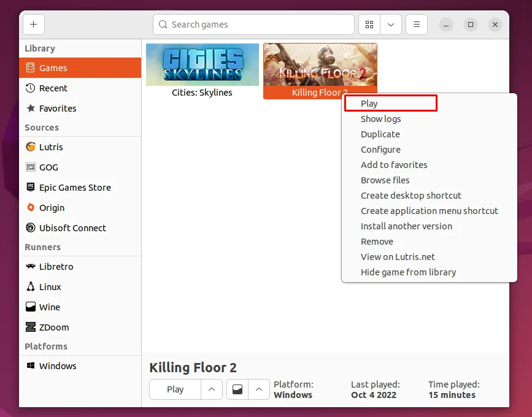Click the Windows platform icon

click(x=31, y=365)
